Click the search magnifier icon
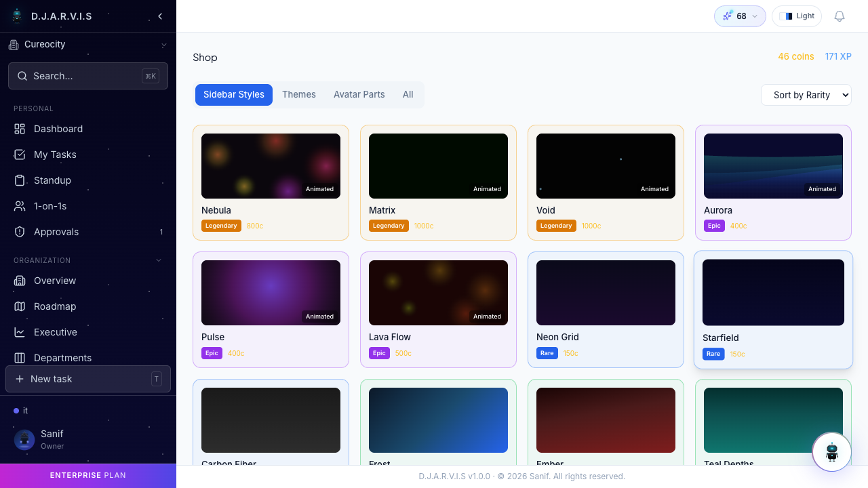The image size is (868, 488). [x=22, y=76]
